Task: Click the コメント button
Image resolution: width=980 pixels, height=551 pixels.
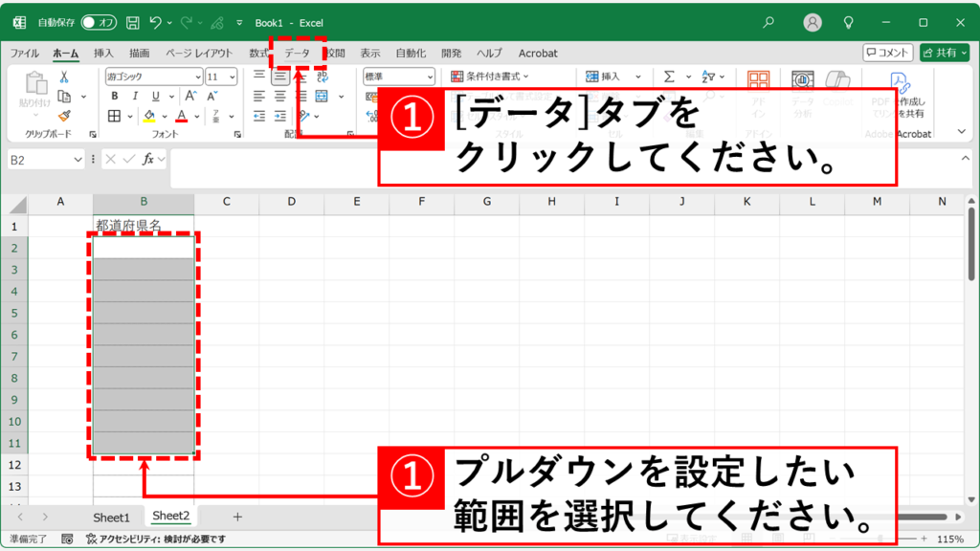Action: 887,53
